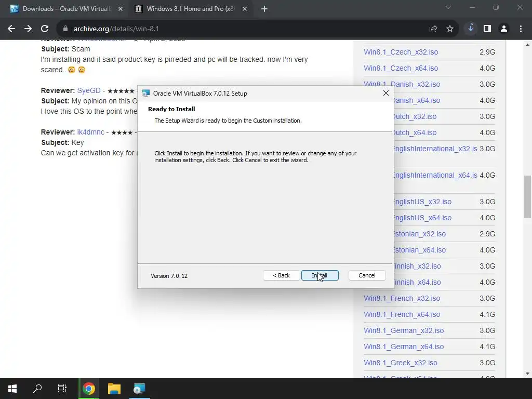Click the 'Ready to Install' heading
Viewport: 532px width, 399px height.
(171, 109)
